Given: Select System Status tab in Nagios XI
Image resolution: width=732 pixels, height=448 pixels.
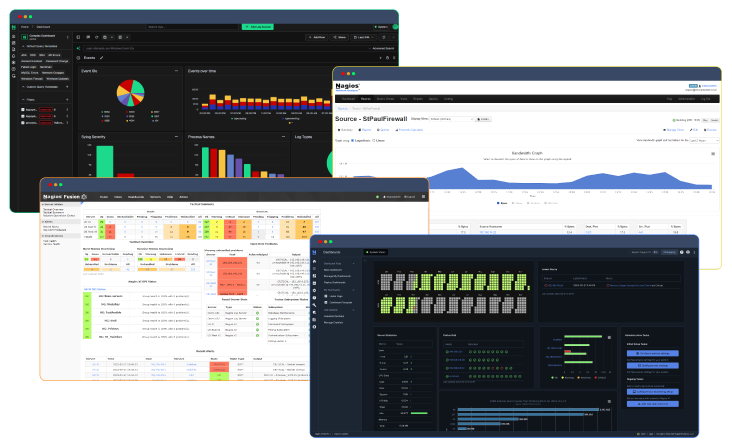Looking at the screenshot, I should tap(376, 252).
